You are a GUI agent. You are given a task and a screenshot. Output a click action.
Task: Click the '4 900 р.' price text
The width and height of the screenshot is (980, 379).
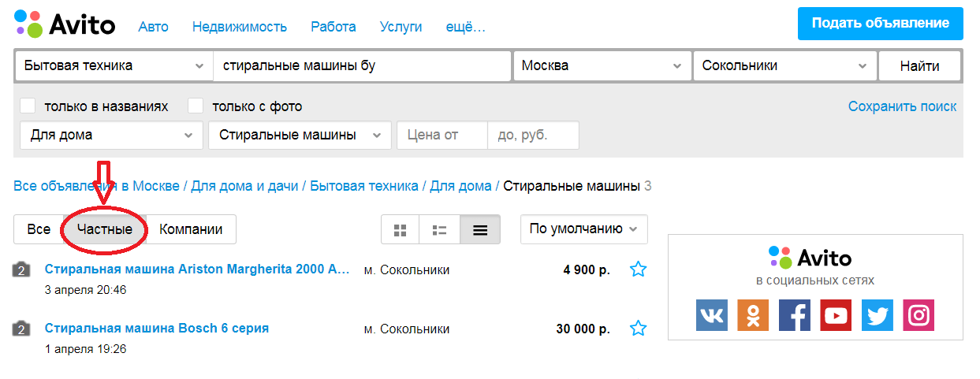(587, 269)
